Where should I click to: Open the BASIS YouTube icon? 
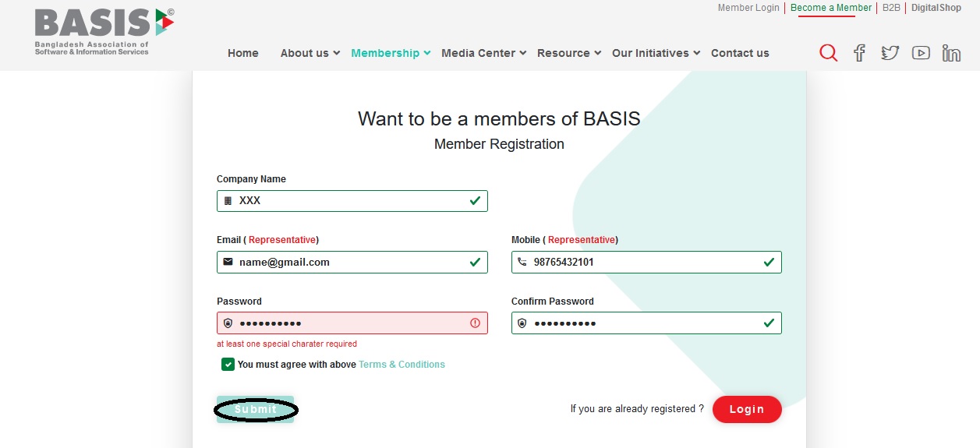pyautogui.click(x=921, y=53)
